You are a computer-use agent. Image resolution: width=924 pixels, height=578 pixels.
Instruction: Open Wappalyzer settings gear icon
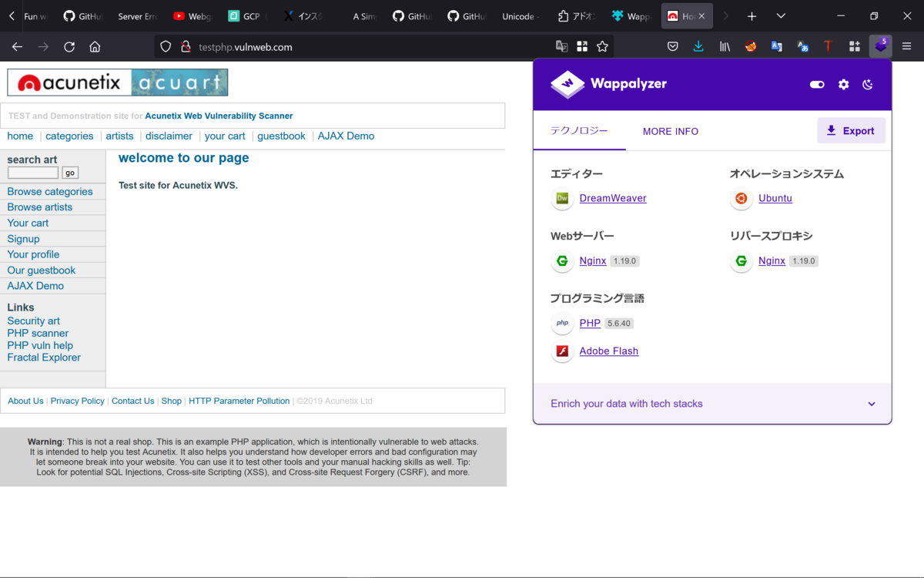point(843,85)
